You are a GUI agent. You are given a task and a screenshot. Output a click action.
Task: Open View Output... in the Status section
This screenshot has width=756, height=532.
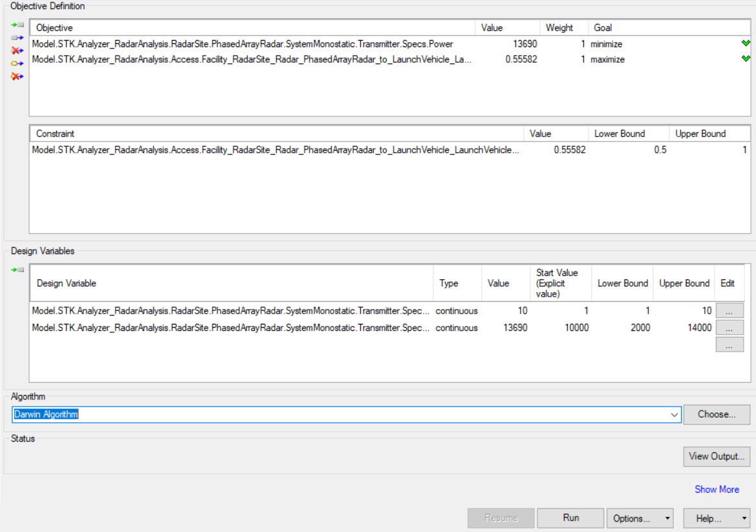point(717,456)
